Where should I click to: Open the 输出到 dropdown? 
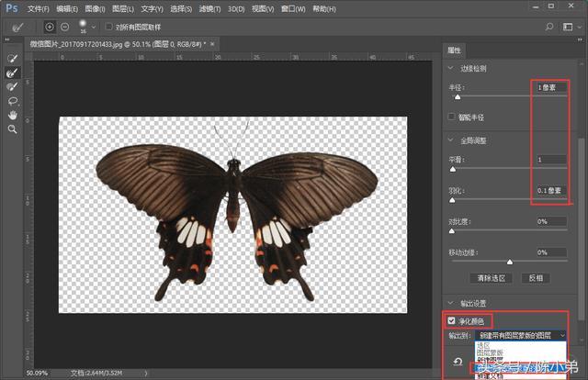521,335
